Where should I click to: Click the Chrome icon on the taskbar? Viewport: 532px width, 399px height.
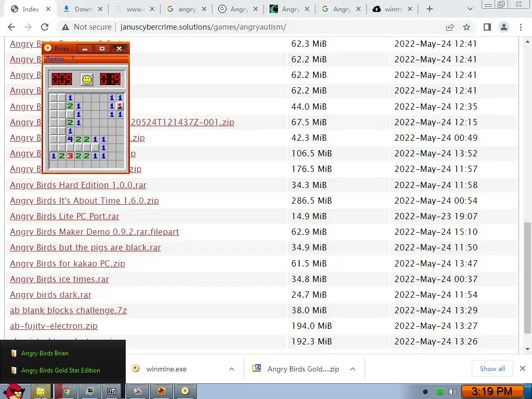click(66, 392)
